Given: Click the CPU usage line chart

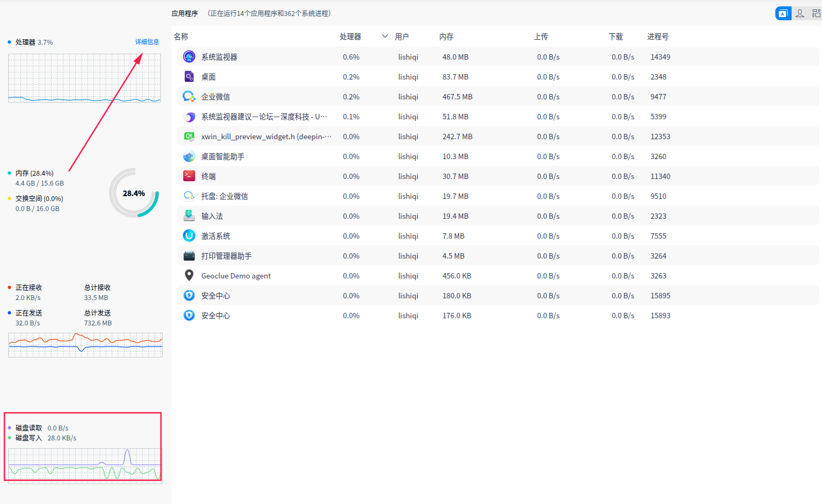Looking at the screenshot, I should coord(85,78).
